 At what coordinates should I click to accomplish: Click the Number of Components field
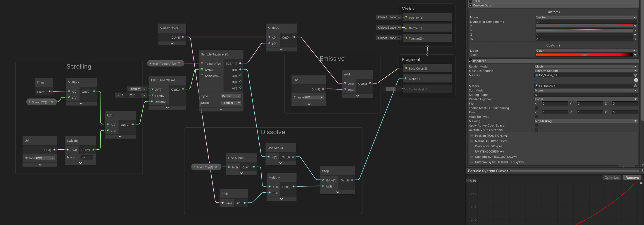click(x=586, y=22)
